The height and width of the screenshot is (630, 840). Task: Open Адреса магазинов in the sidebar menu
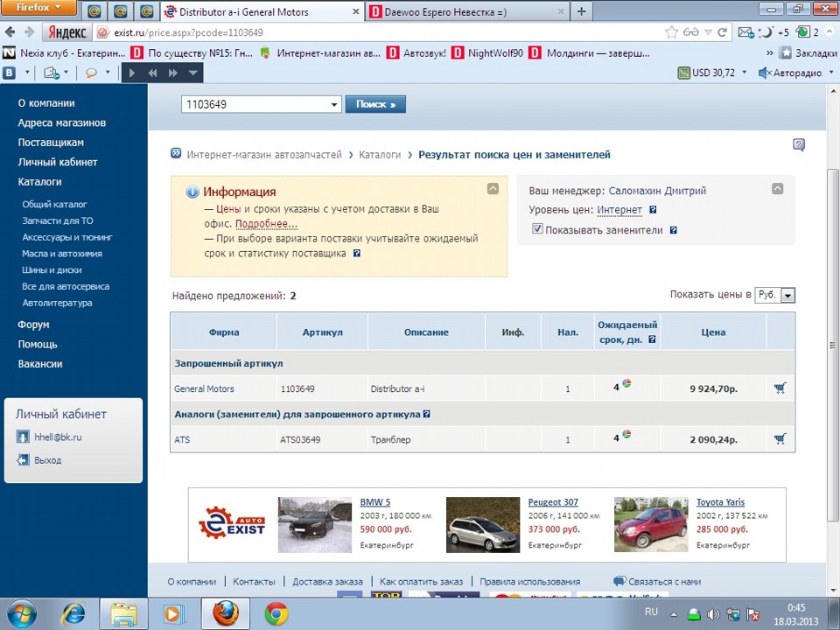[61, 122]
